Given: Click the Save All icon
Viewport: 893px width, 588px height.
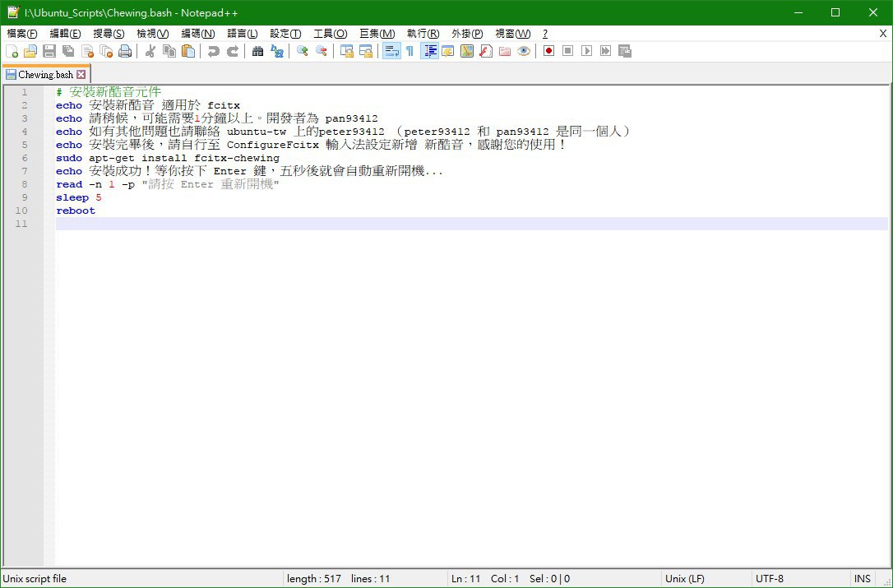Looking at the screenshot, I should pos(68,51).
